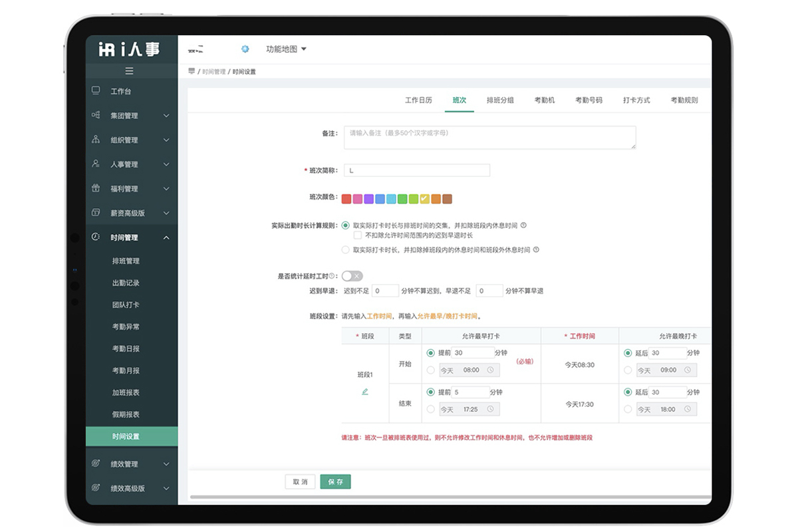This screenshot has width=798, height=532.
Task: Switch to the 排班分组 tab
Action: (x=500, y=100)
